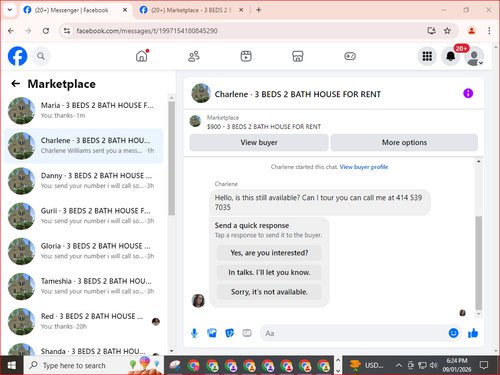Image resolution: width=500 pixels, height=375 pixels.
Task: Close the Messenger | Facebook tab
Action: pyautogui.click(x=125, y=10)
